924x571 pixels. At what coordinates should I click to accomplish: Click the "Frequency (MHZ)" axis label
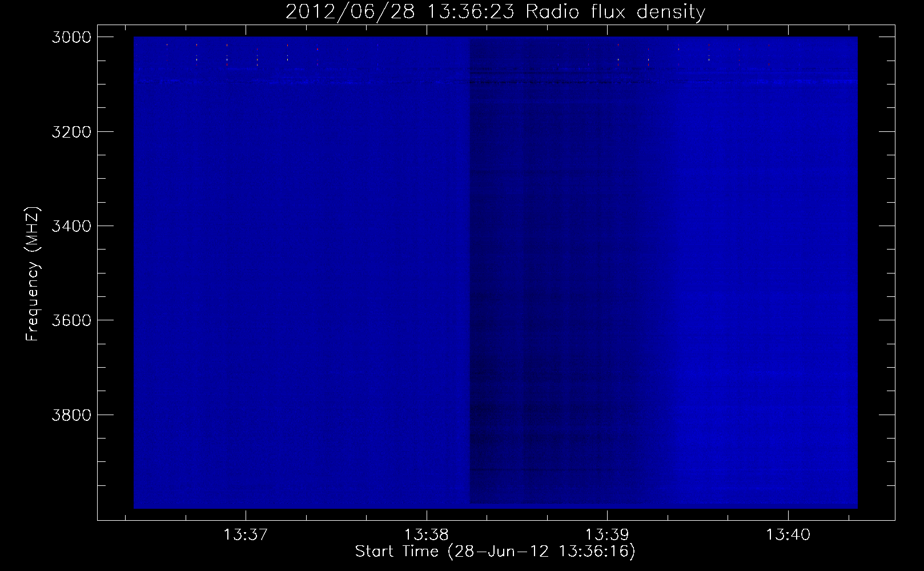pyautogui.click(x=33, y=274)
